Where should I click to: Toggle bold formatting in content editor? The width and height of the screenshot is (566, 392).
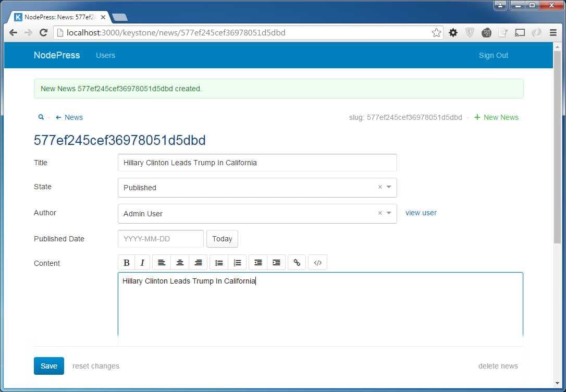(126, 263)
